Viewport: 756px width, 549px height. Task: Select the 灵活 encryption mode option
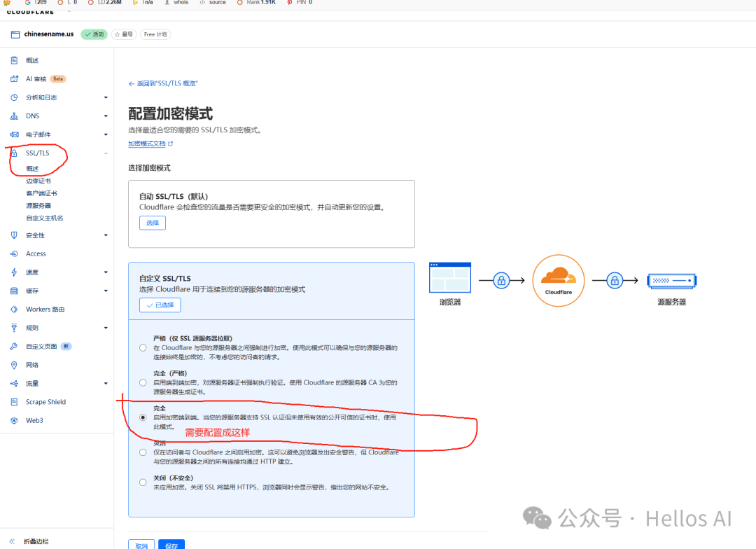[143, 452]
